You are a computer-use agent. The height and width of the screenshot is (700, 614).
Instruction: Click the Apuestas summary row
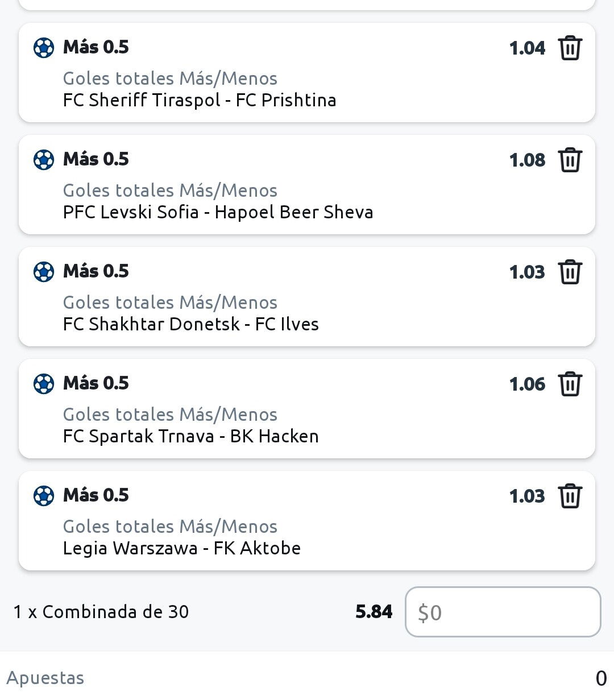click(x=307, y=678)
